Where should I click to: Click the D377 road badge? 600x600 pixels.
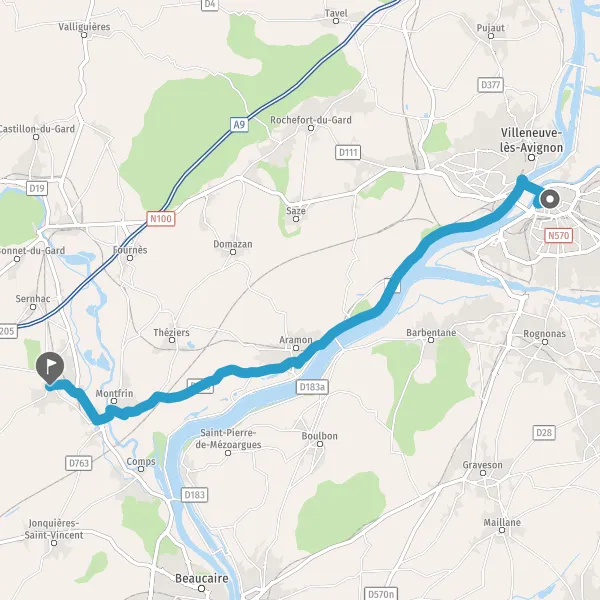(x=491, y=85)
